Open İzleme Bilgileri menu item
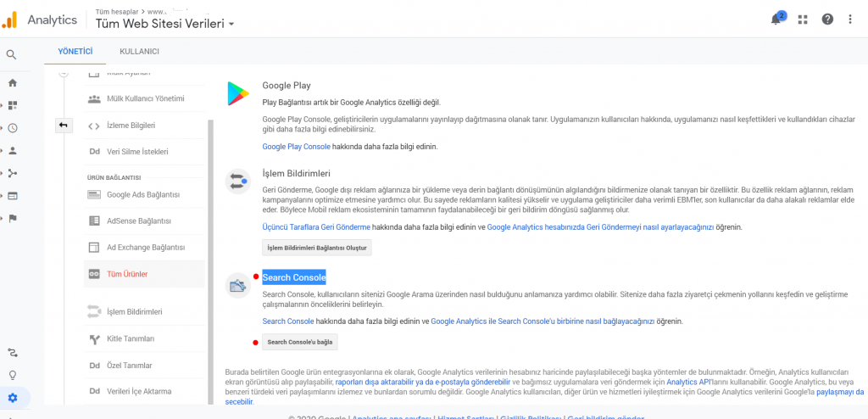The image size is (868, 419). (144, 126)
